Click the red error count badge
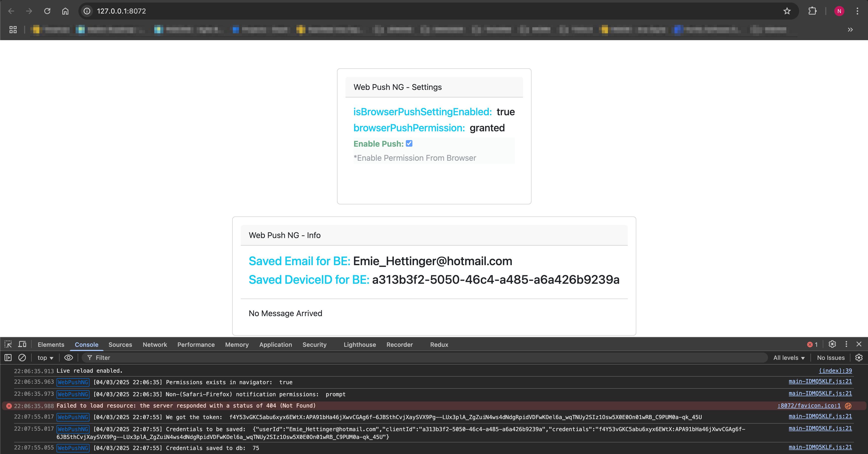This screenshot has width=868, height=454. pos(812,345)
